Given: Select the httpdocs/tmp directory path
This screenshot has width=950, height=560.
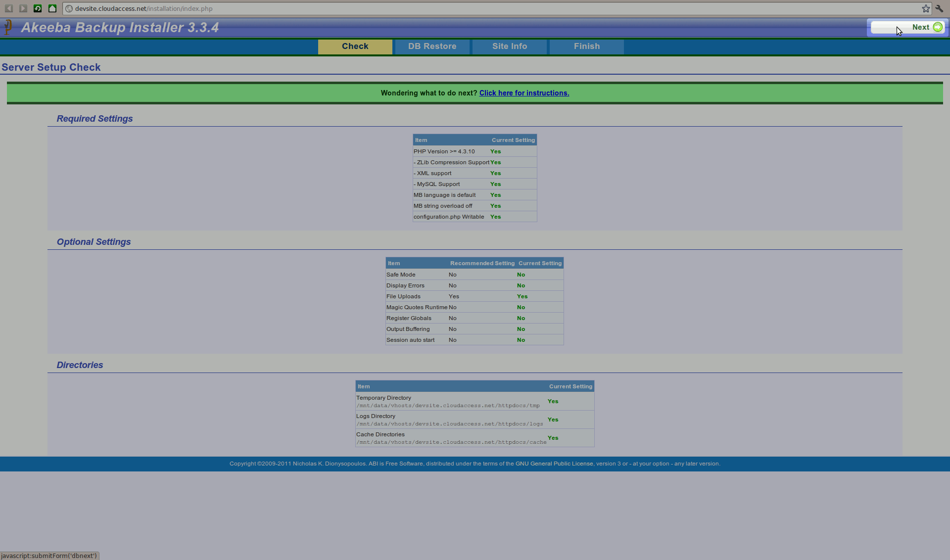Looking at the screenshot, I should (448, 406).
